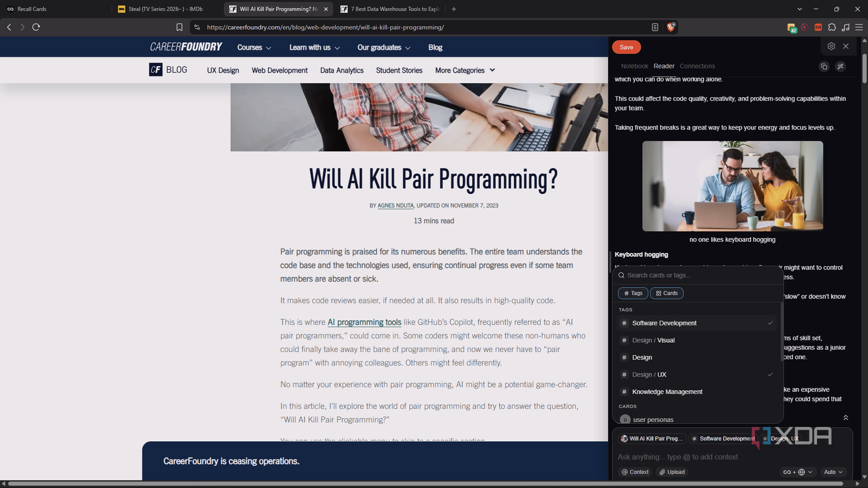Screen dimensions: 868x488
Task: Click the double chevron collapse icon
Action: point(845,417)
